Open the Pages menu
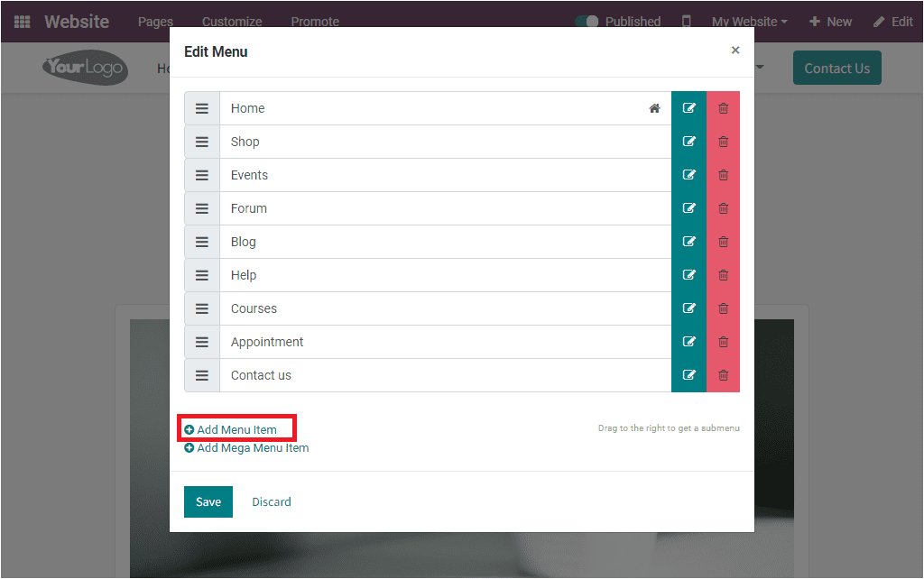The image size is (924, 579). pos(155,21)
